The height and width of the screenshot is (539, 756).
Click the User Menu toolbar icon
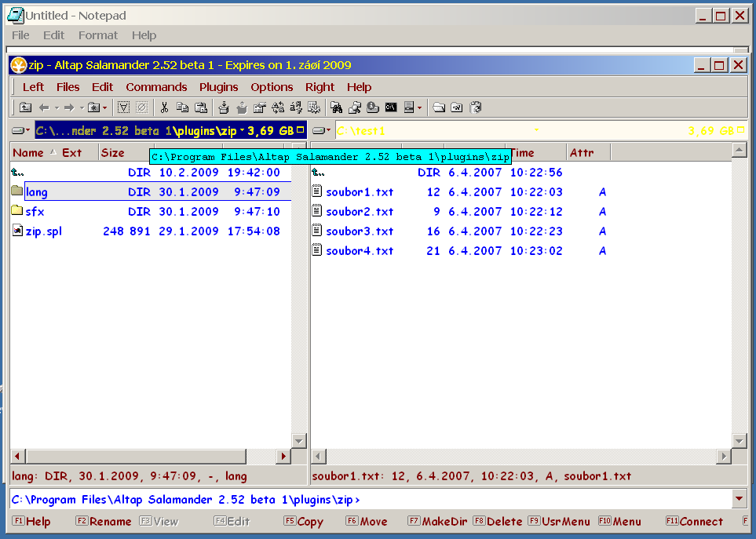[x=409, y=107]
